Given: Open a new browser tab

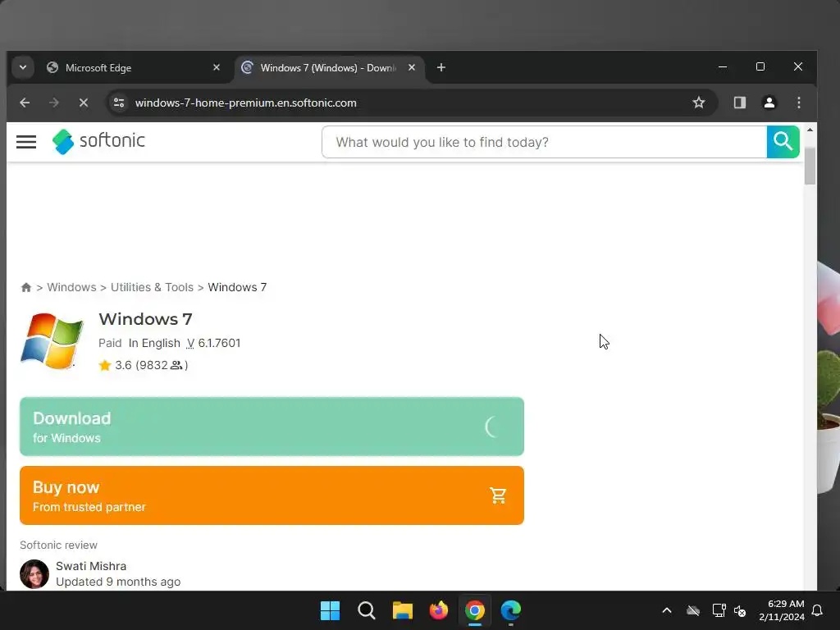Looking at the screenshot, I should coord(441,67).
